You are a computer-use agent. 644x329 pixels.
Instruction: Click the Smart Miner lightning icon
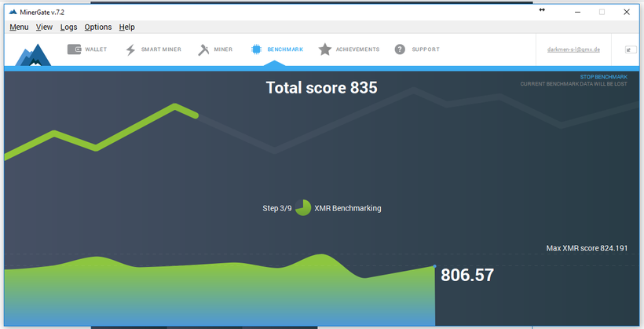click(130, 49)
